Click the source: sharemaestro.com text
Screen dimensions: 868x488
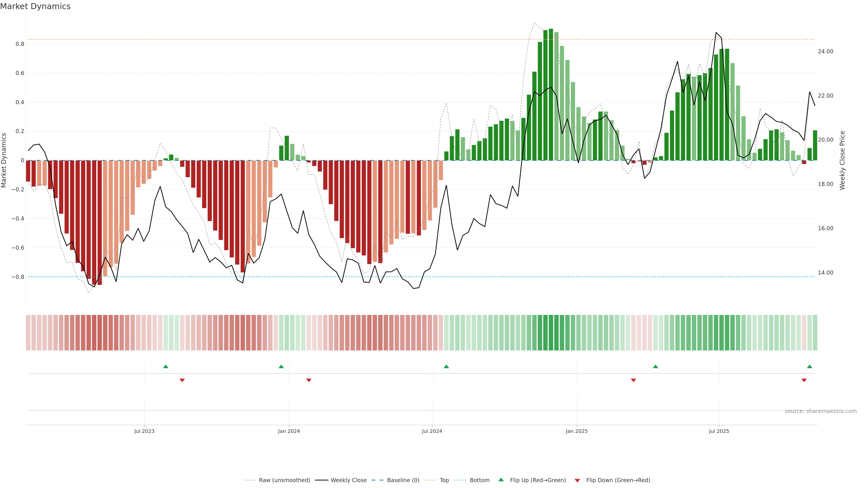click(x=821, y=411)
